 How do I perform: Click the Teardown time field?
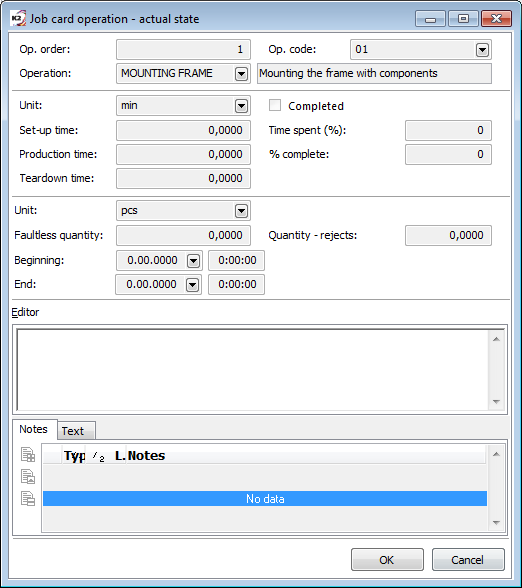coord(183,178)
